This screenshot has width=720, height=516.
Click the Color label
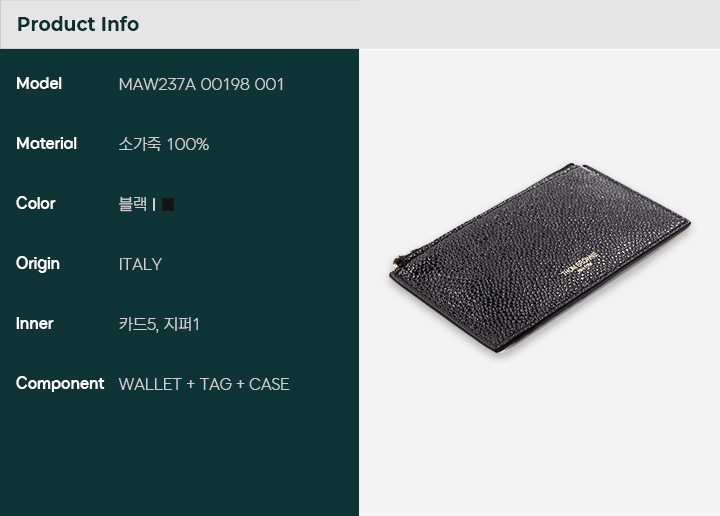(x=35, y=203)
